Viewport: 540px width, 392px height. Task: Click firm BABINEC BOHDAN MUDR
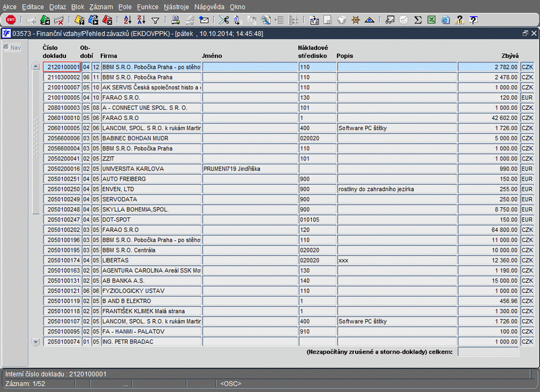(x=151, y=138)
